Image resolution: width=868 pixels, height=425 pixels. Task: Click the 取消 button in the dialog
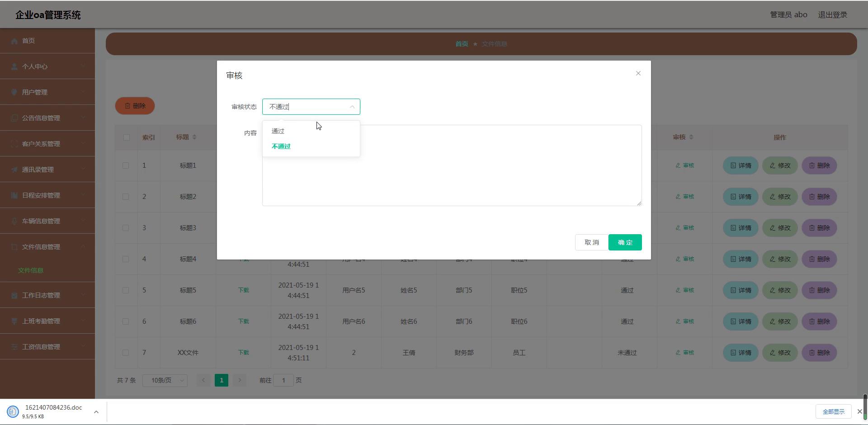591,242
